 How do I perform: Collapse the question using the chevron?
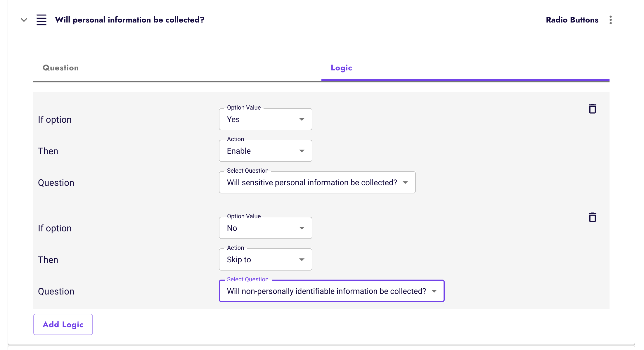(x=23, y=20)
